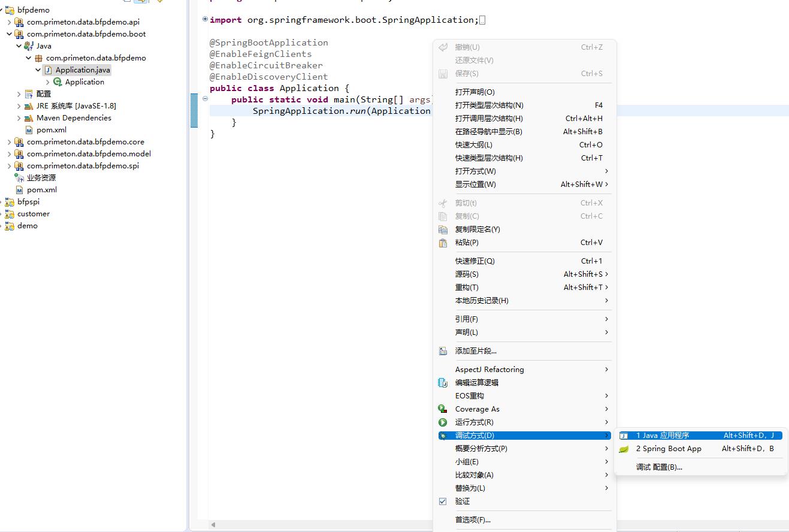Click the Coverage As icon
This screenshot has width=789, height=532.
coord(443,409)
